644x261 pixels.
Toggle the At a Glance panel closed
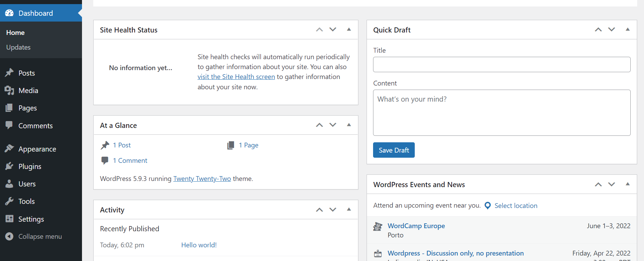pos(349,125)
